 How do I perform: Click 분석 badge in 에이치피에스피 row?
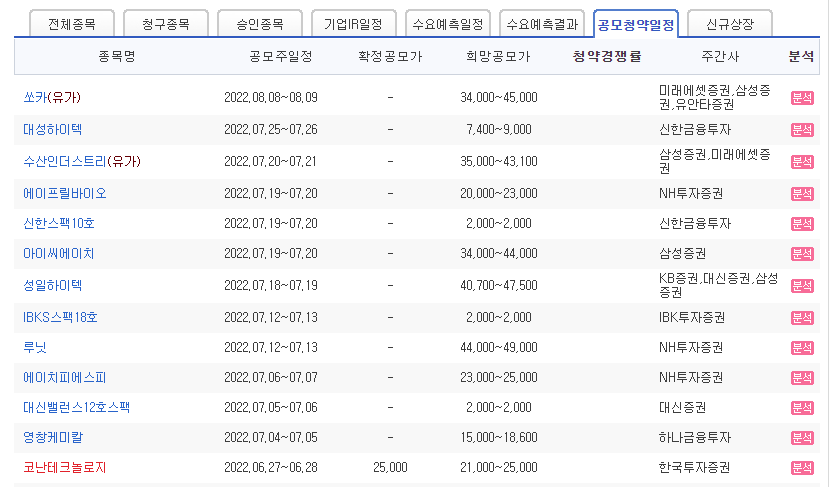coord(802,378)
